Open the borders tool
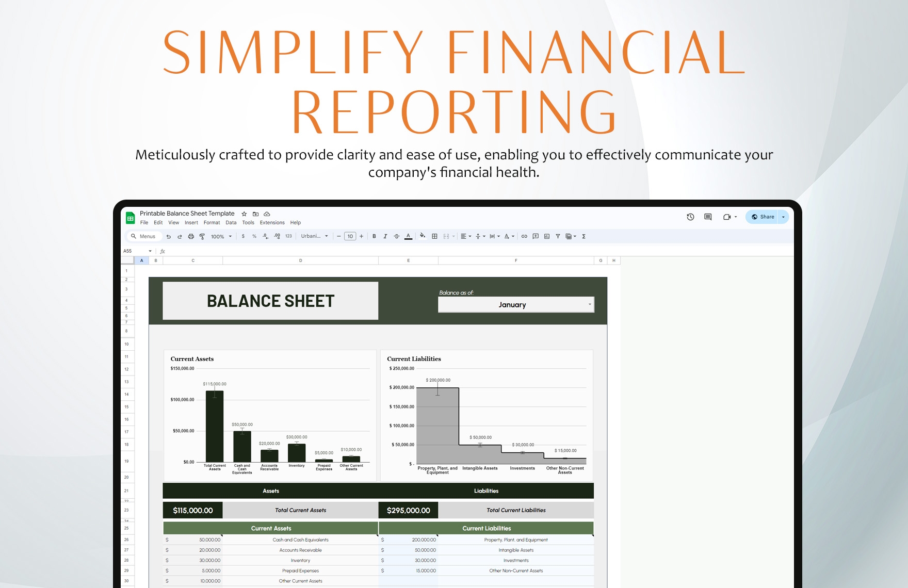 pos(434,236)
